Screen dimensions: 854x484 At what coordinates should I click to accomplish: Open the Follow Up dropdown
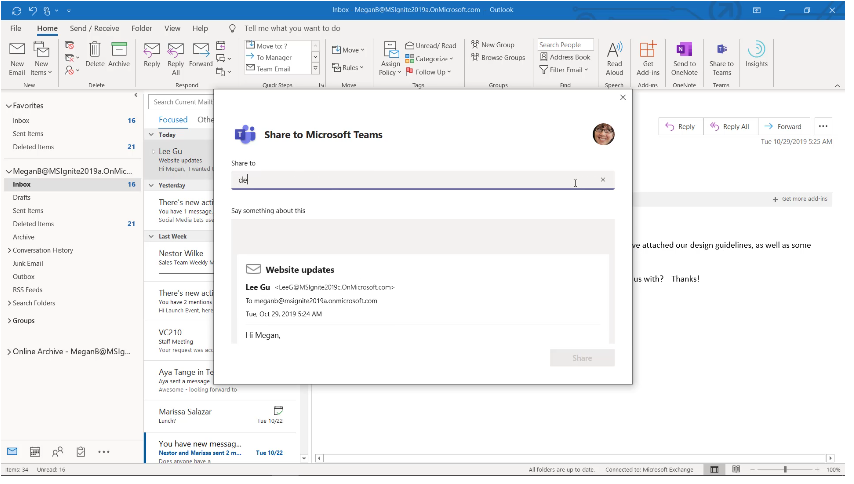pyautogui.click(x=431, y=72)
